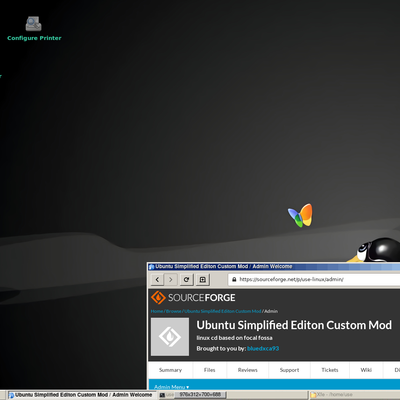Click the project's default icon thumbnail
Image resolution: width=400 pixels, height=400 pixels.
click(170, 337)
